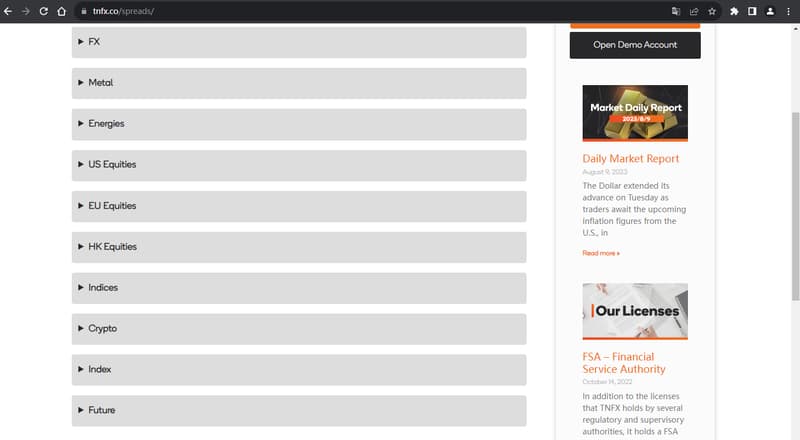800x440 pixels.
Task: Share this page via share icon
Action: [694, 11]
